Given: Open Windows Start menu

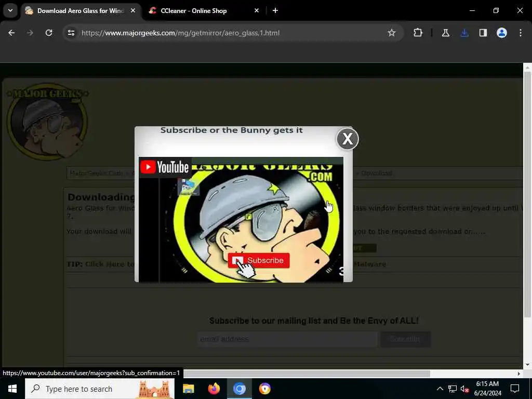Looking at the screenshot, I should pyautogui.click(x=12, y=389).
